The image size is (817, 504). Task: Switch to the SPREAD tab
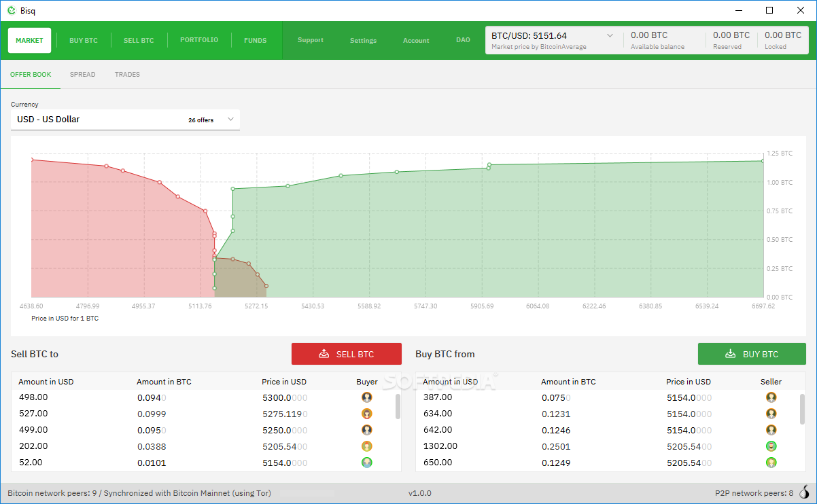click(83, 75)
